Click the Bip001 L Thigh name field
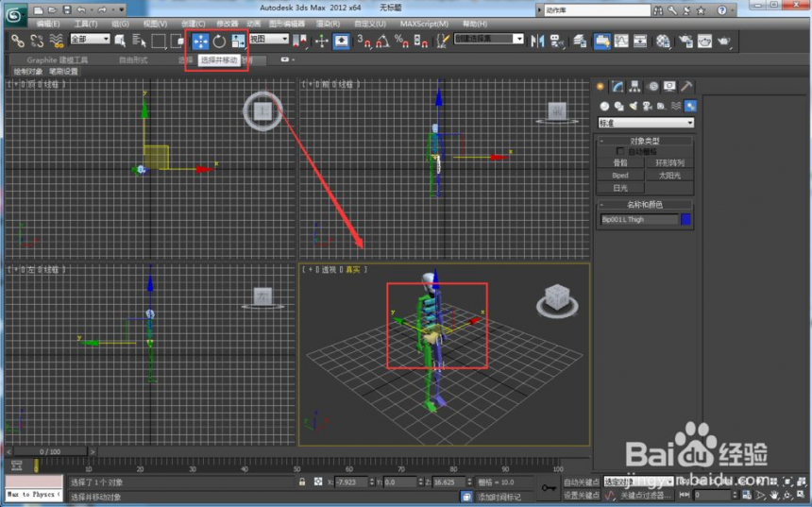 coord(639,220)
